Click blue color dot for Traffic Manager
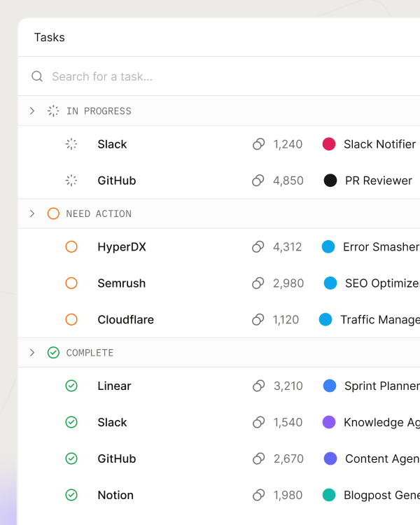 (x=325, y=319)
